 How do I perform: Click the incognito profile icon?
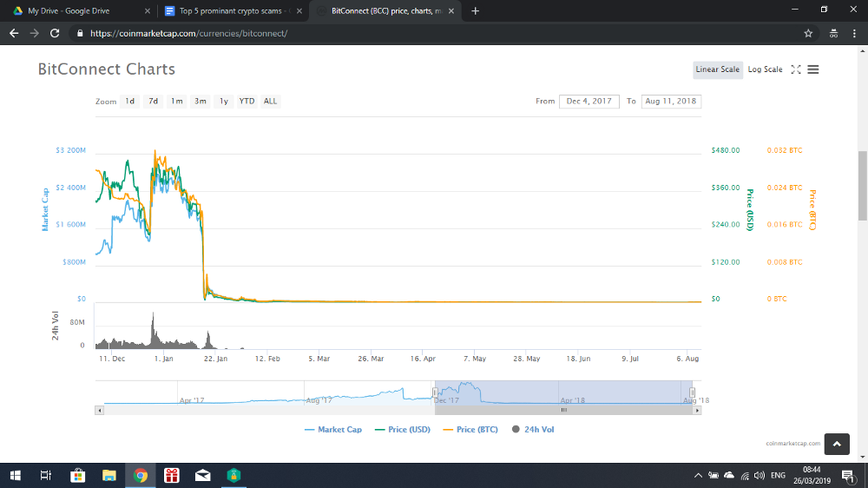tap(833, 33)
